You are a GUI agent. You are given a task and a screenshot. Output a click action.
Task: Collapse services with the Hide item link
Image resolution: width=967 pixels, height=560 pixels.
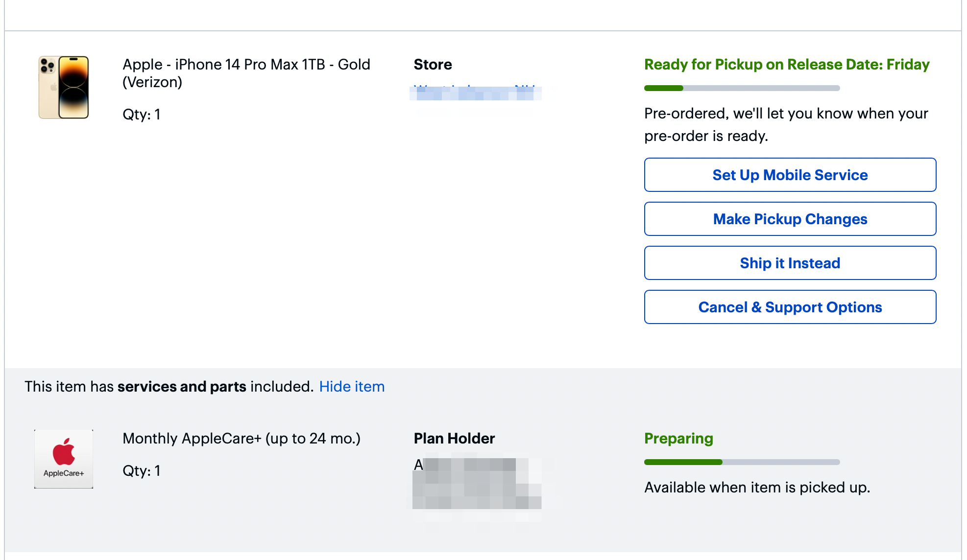352,387
